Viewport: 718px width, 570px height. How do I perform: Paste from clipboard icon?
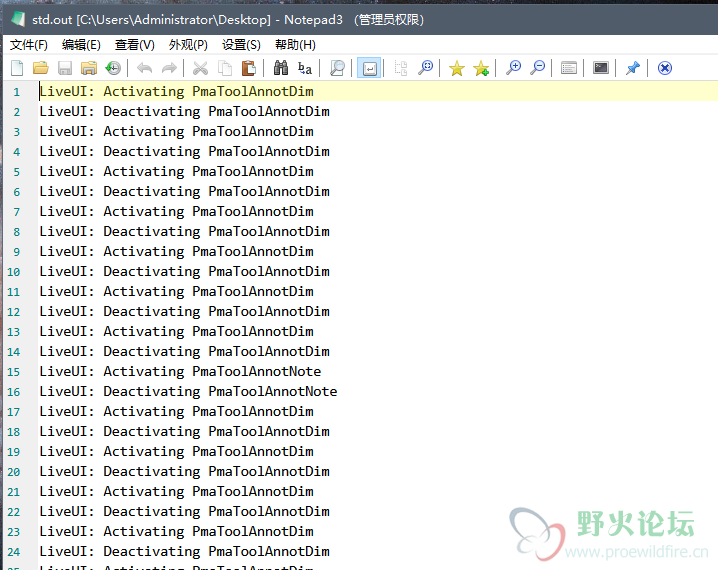249,68
